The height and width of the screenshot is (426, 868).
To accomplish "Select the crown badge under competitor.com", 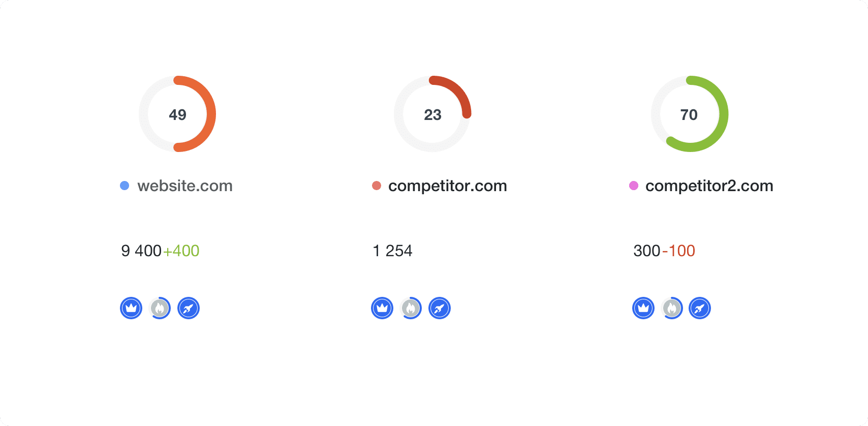I will [382, 308].
